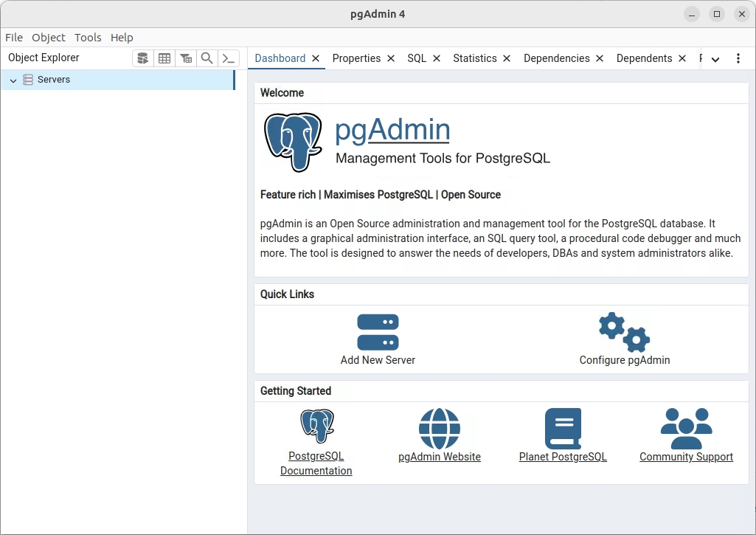
Task: Follow the pgAdmin Website link
Action: 440,457
